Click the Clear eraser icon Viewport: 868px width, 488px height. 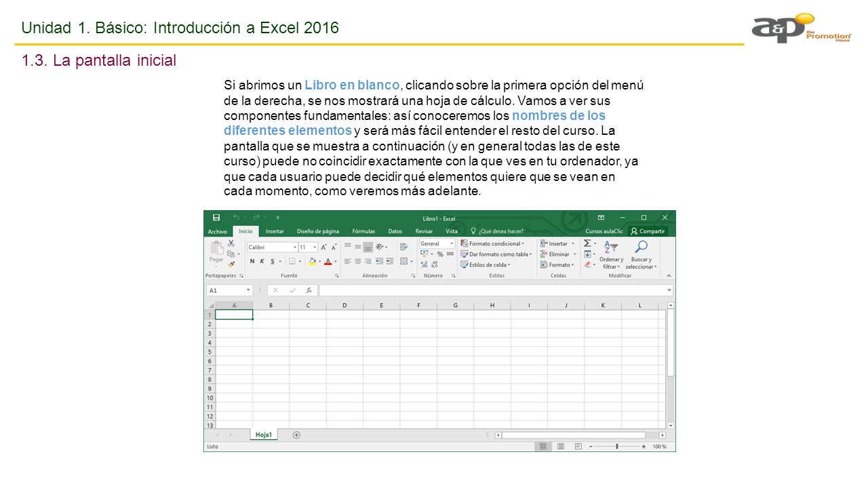click(588, 265)
